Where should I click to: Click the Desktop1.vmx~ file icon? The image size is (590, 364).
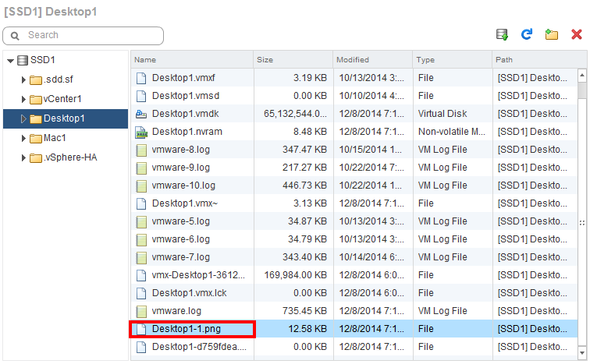click(141, 203)
